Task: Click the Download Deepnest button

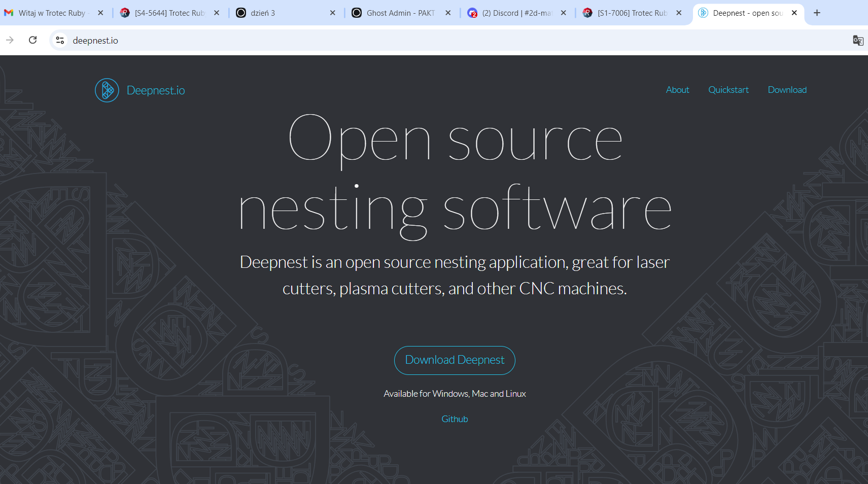Action: pyautogui.click(x=455, y=360)
